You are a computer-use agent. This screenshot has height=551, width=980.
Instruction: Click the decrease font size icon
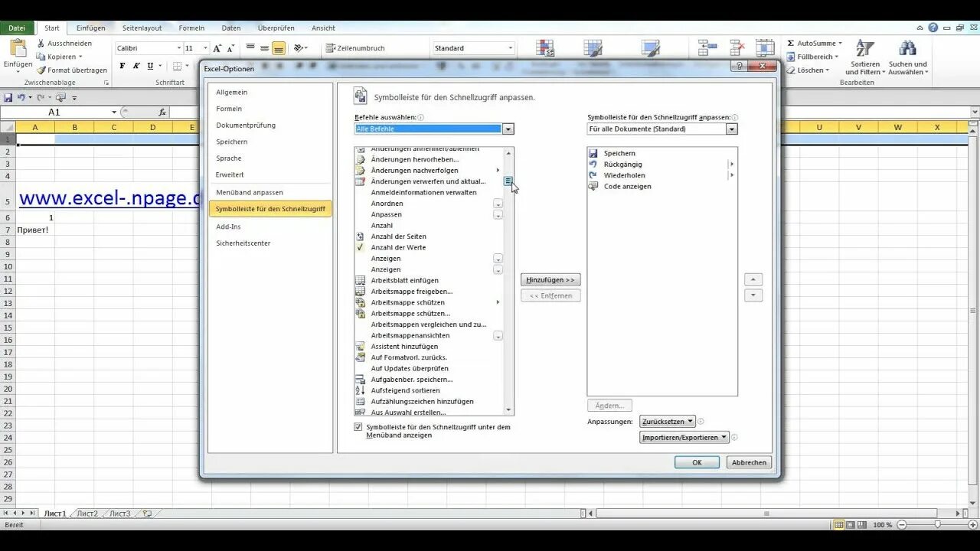pyautogui.click(x=230, y=48)
